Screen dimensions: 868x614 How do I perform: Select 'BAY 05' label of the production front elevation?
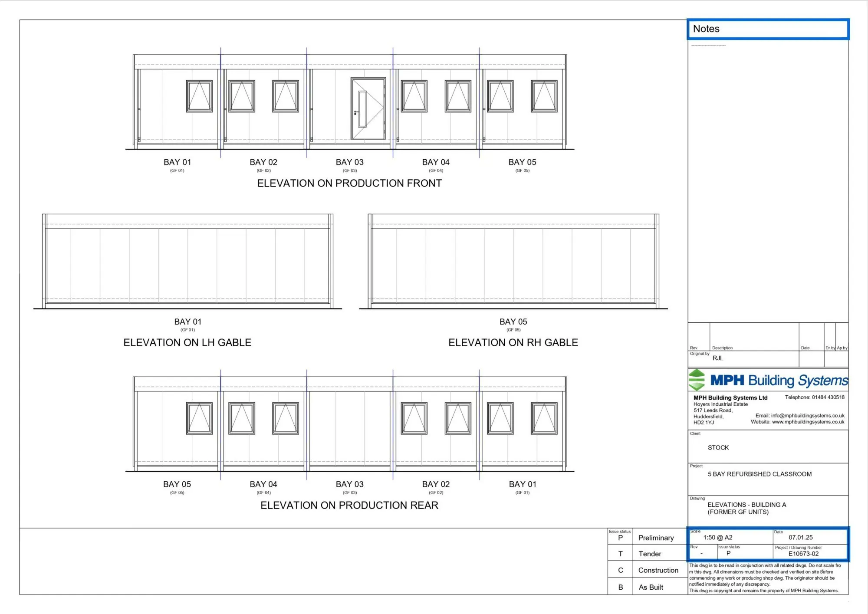coord(522,162)
